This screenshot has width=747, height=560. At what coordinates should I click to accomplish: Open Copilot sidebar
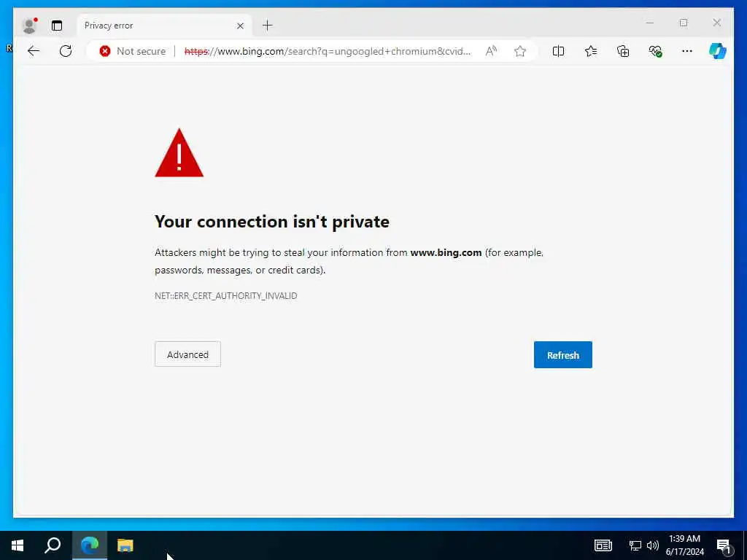coord(718,51)
